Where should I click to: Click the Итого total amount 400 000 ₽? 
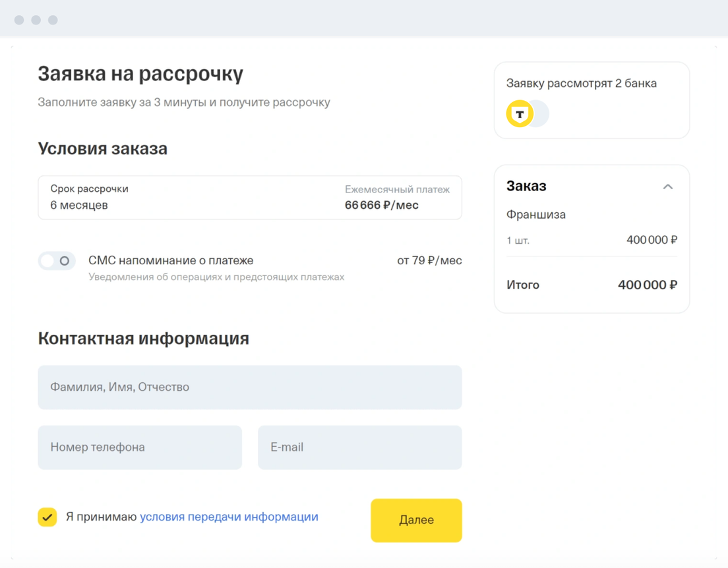[x=647, y=285]
